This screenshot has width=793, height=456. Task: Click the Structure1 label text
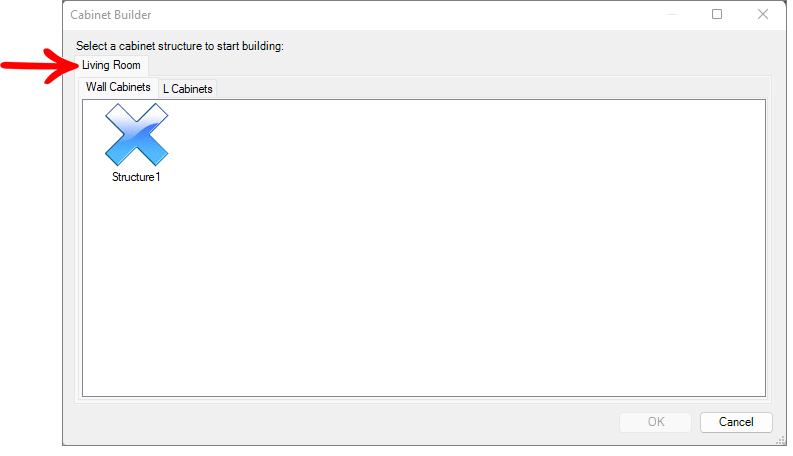click(x=136, y=177)
